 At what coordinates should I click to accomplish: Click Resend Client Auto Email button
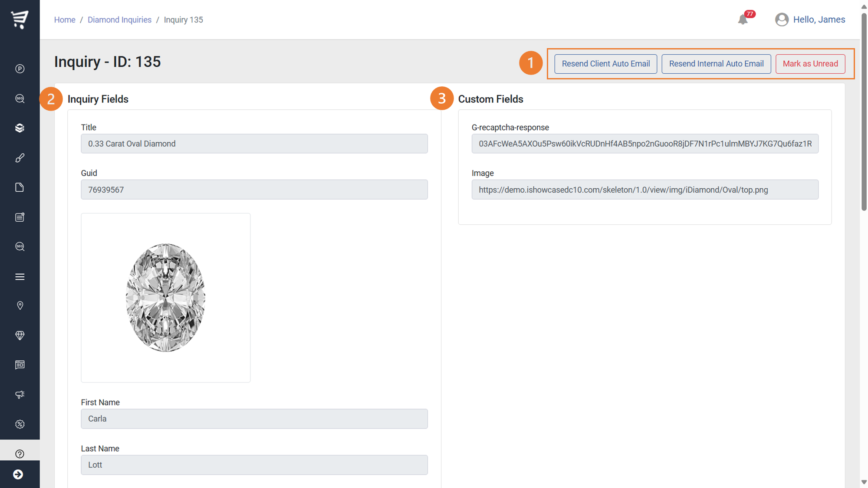pos(605,64)
